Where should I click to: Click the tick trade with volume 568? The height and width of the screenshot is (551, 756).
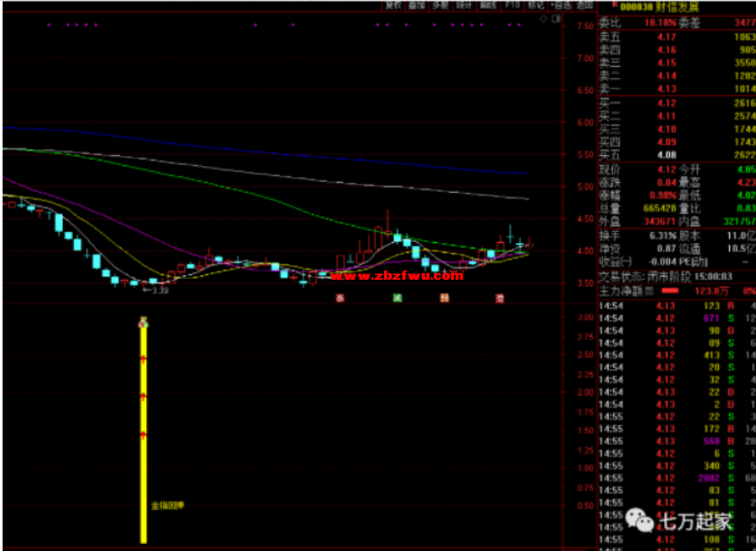(677, 441)
